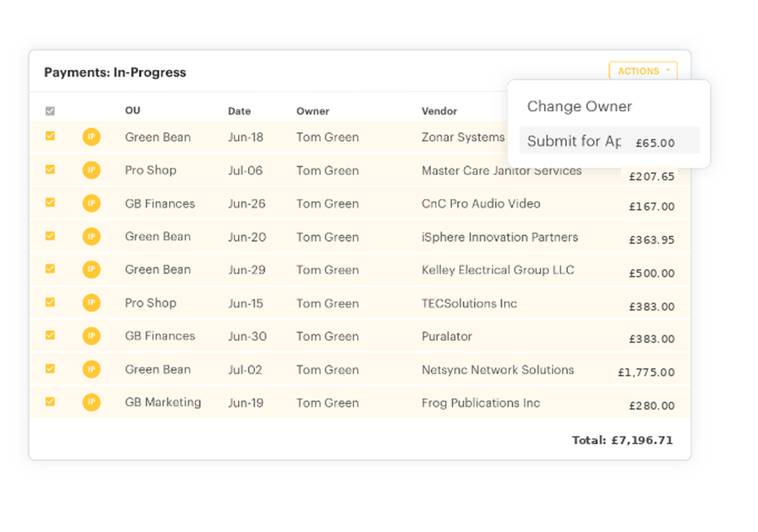The width and height of the screenshot is (758, 532).
Task: Click the Jun-26 date cell
Action: [247, 204]
